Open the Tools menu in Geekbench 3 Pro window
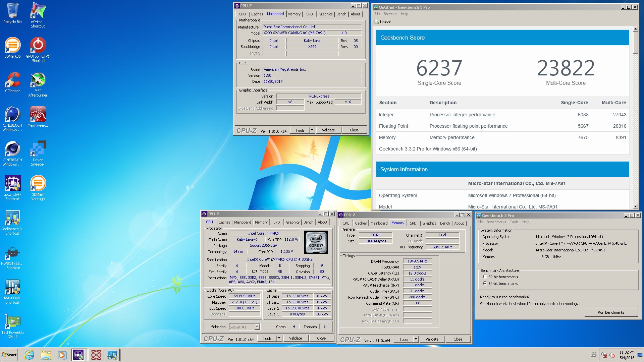 [x=514, y=222]
